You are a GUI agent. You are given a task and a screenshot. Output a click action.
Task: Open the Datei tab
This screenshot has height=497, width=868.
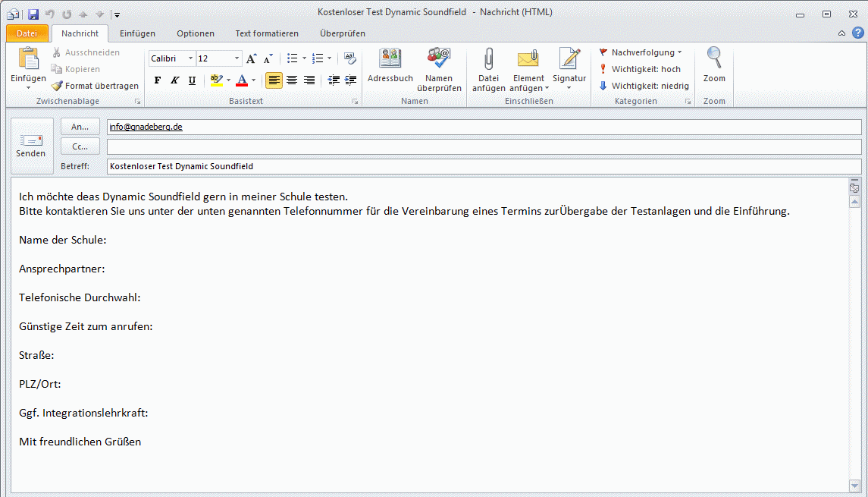pyautogui.click(x=27, y=33)
